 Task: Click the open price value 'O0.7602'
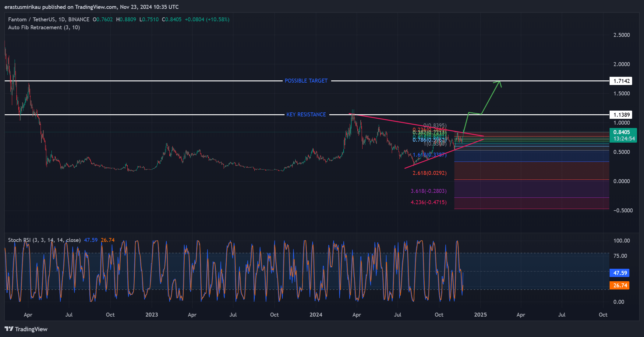click(103, 20)
